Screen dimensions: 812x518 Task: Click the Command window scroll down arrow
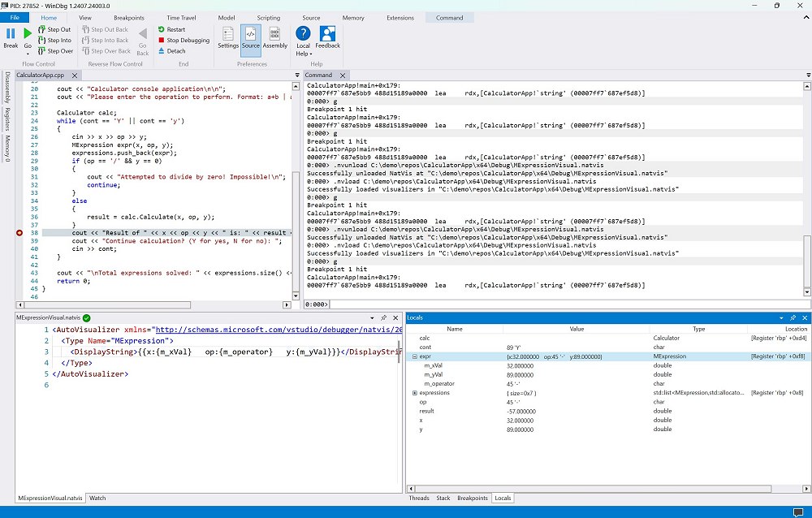[x=807, y=292]
